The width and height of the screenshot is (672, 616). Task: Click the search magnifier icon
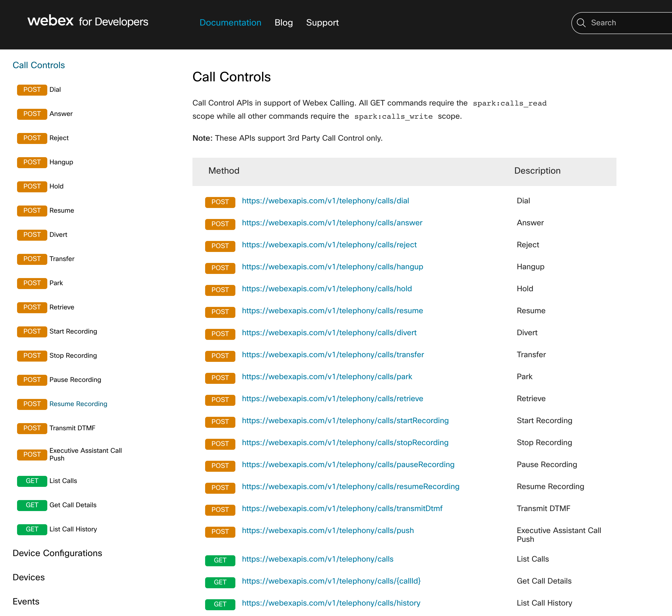click(x=581, y=23)
